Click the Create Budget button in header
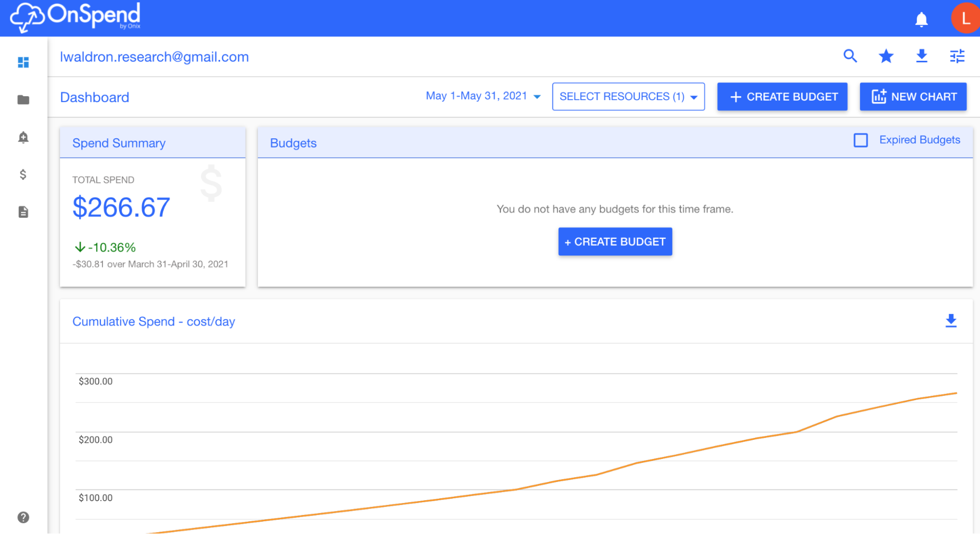 tap(782, 97)
